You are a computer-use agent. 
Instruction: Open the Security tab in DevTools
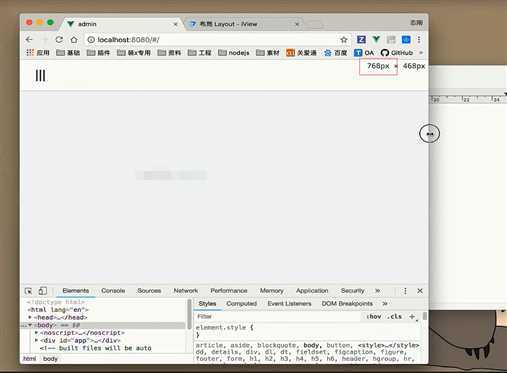coord(352,291)
